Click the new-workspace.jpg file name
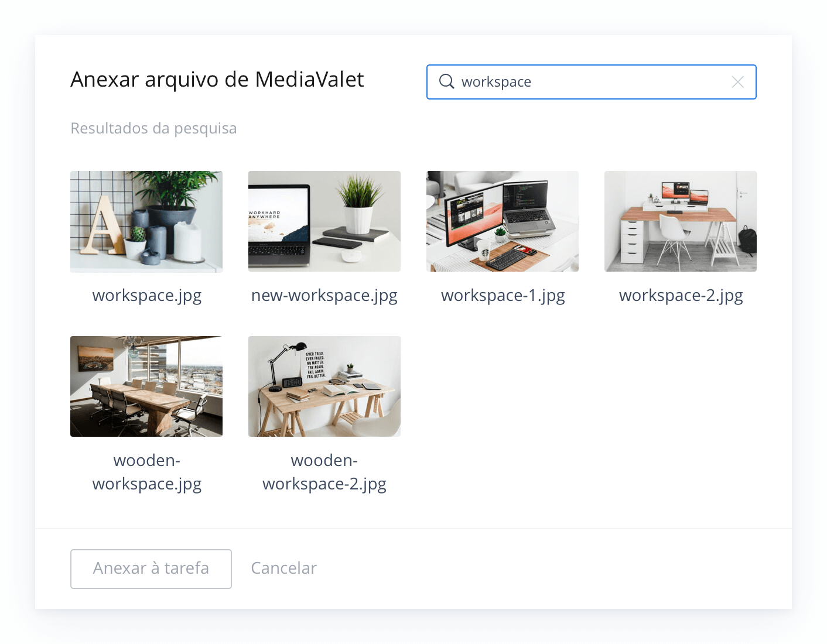 (x=324, y=296)
